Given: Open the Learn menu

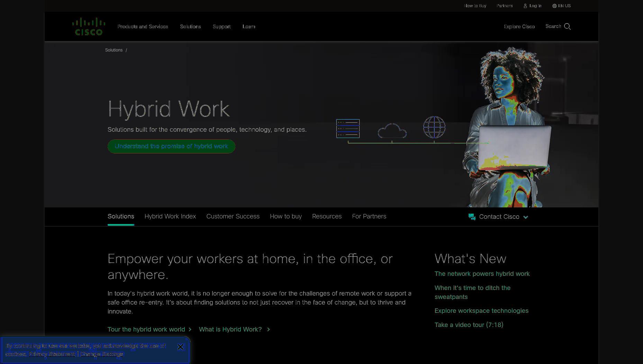Looking at the screenshot, I should point(249,27).
